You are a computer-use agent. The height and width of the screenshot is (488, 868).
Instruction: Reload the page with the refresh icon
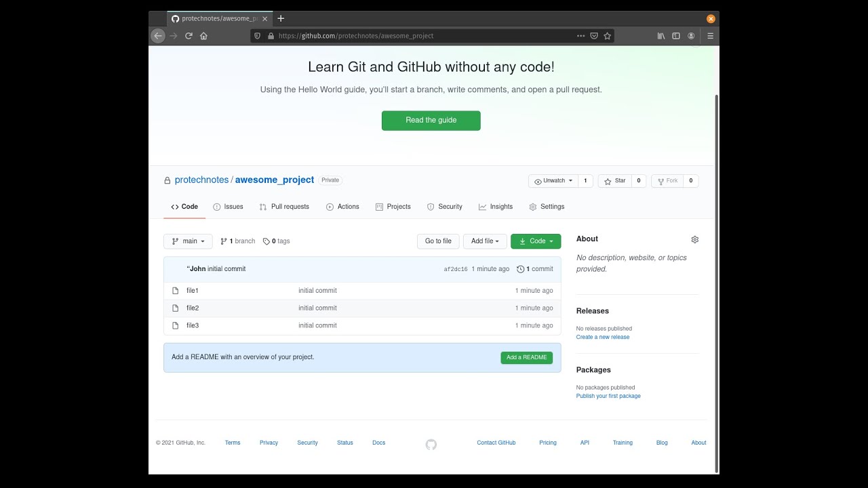coord(189,36)
